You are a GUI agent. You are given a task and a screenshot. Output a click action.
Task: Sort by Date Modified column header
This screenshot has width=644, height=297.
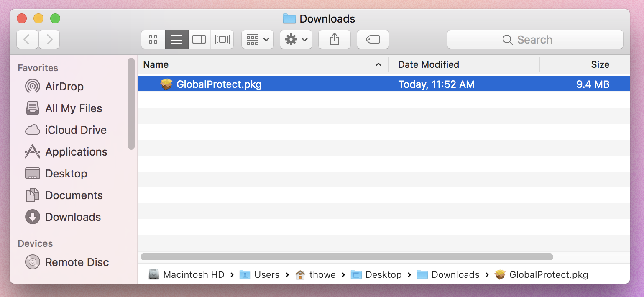pyautogui.click(x=464, y=64)
